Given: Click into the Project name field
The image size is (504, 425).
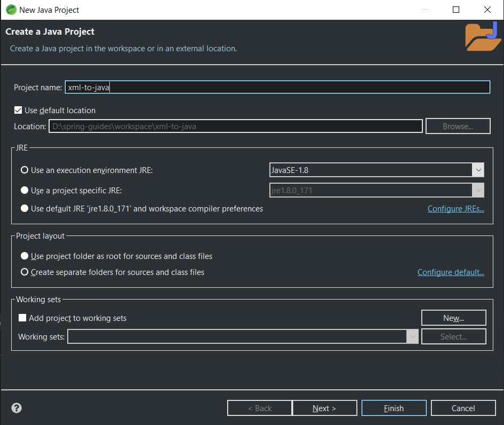Looking at the screenshot, I should click(x=277, y=88).
